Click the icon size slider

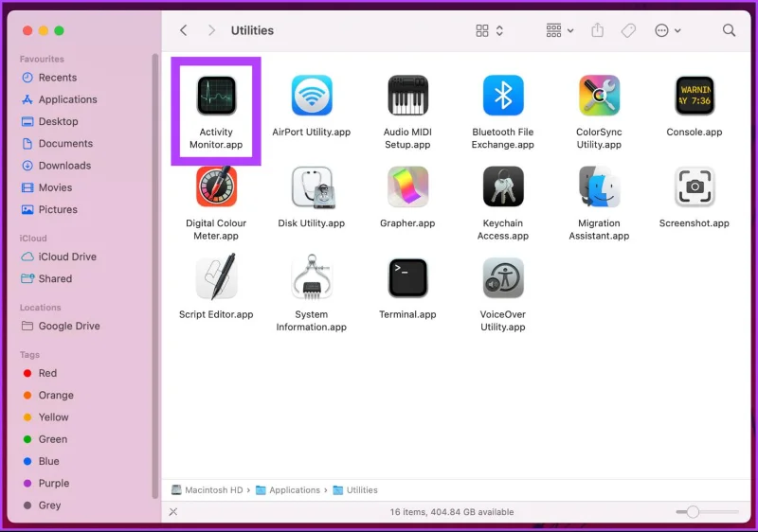pyautogui.click(x=707, y=512)
